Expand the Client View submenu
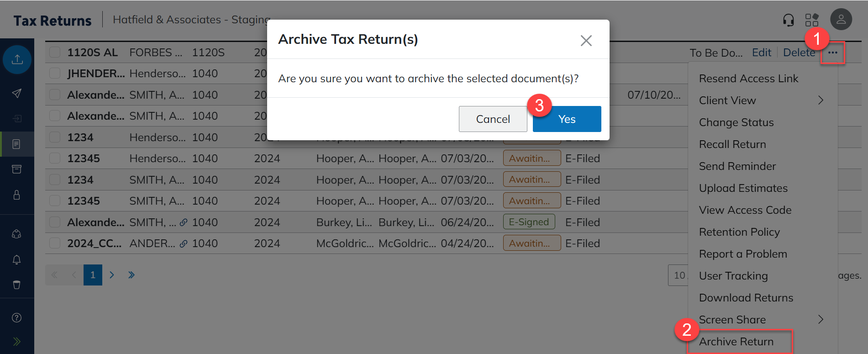 tap(820, 100)
